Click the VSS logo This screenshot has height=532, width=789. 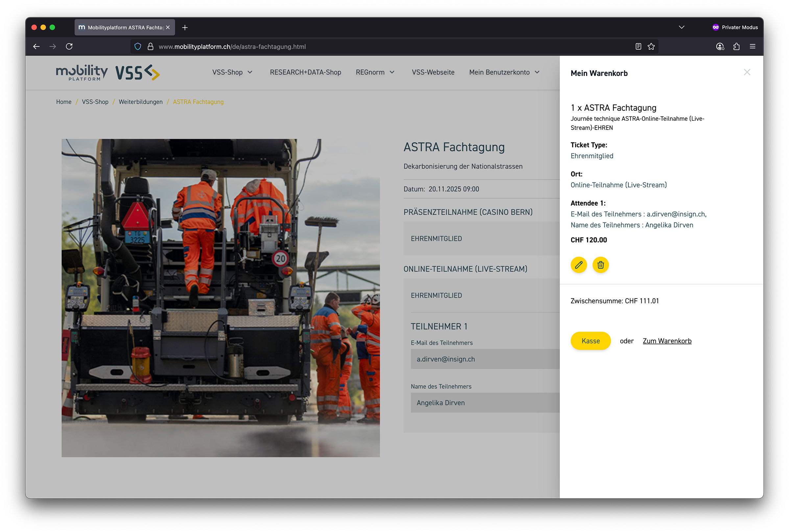pyautogui.click(x=137, y=73)
